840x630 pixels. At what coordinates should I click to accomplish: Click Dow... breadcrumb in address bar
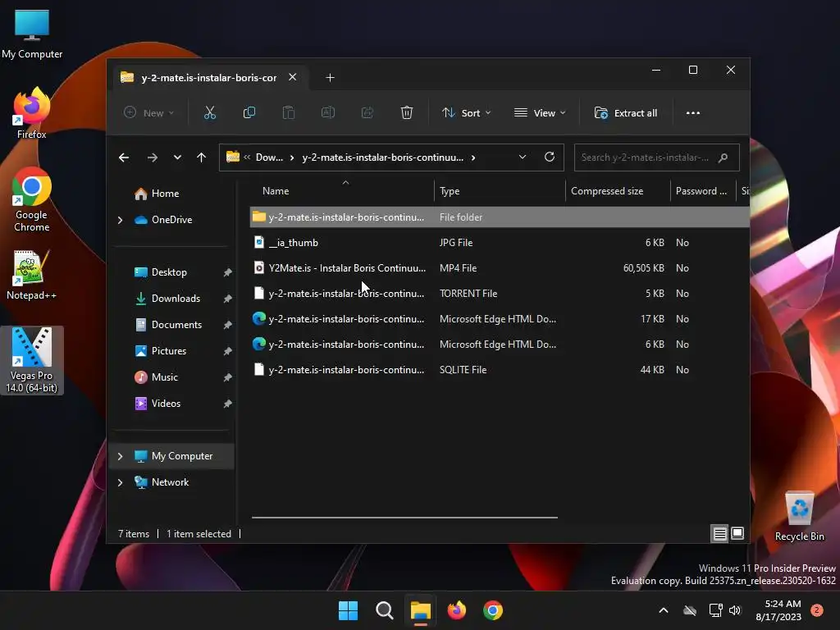pos(269,157)
